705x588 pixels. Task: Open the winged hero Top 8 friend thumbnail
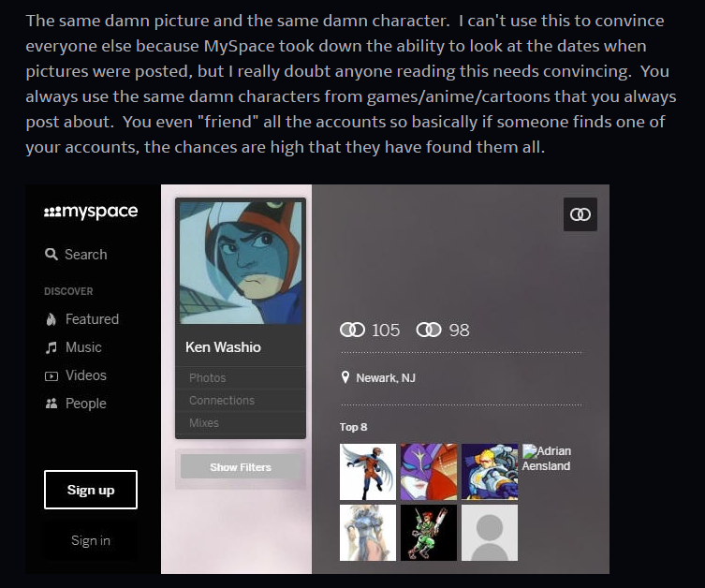(x=368, y=472)
